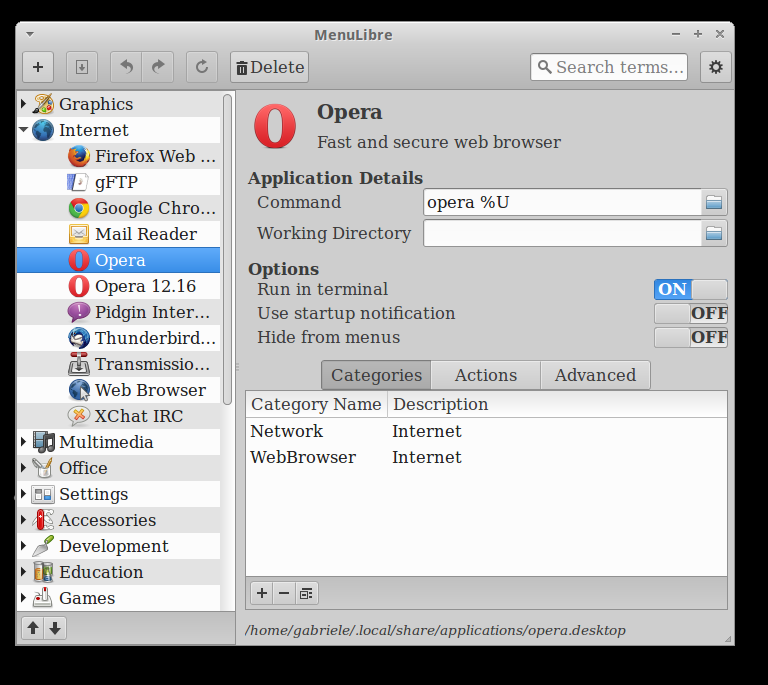Select Firefox Web launcher icon
This screenshot has width=768, height=685.
click(78, 156)
